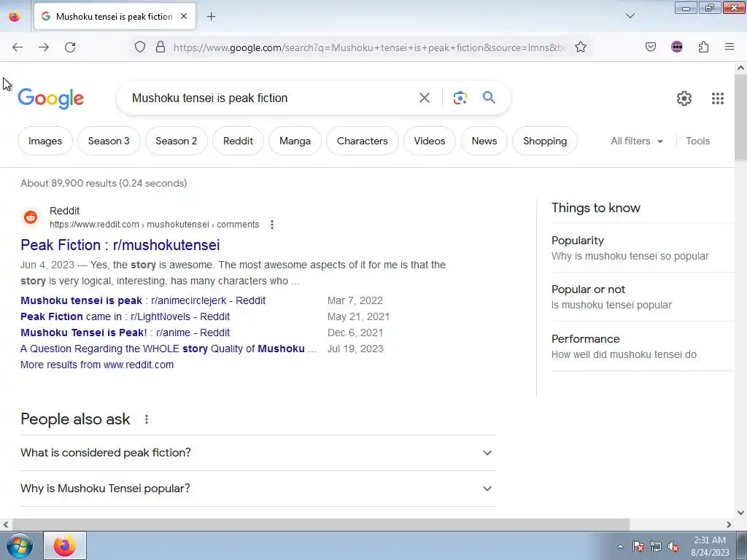The image size is (747, 560).
Task: Open Google quick settings gear icon
Action: click(684, 98)
